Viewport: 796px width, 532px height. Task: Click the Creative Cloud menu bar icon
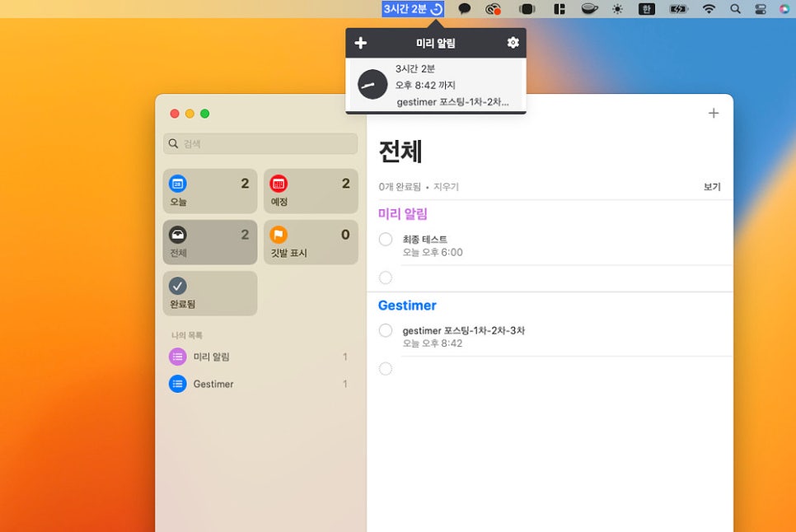[493, 8]
